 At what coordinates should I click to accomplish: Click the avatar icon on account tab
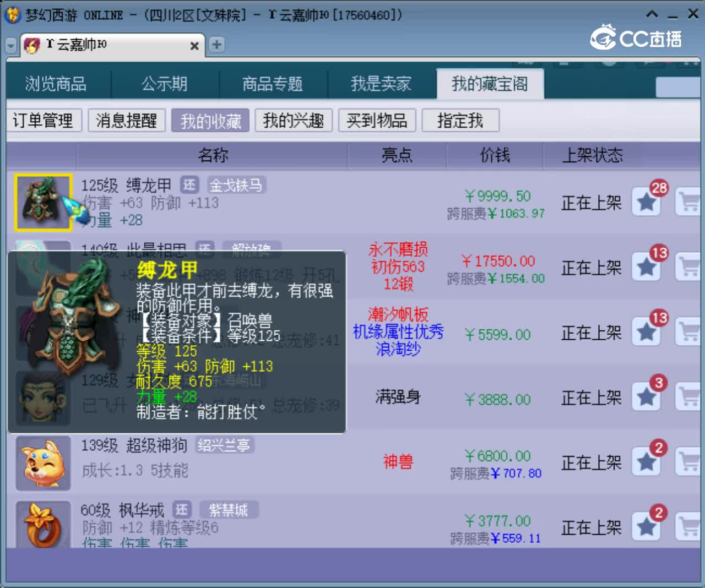[x=32, y=45]
